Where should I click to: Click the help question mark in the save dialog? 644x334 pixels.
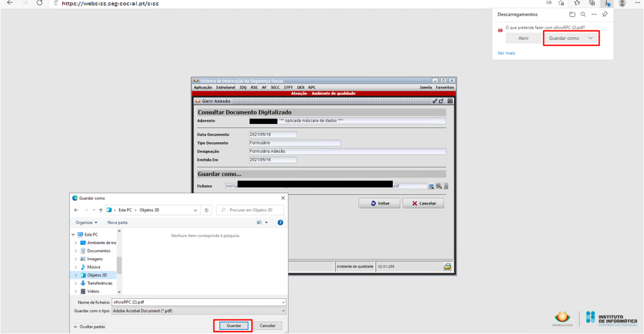tap(280, 223)
